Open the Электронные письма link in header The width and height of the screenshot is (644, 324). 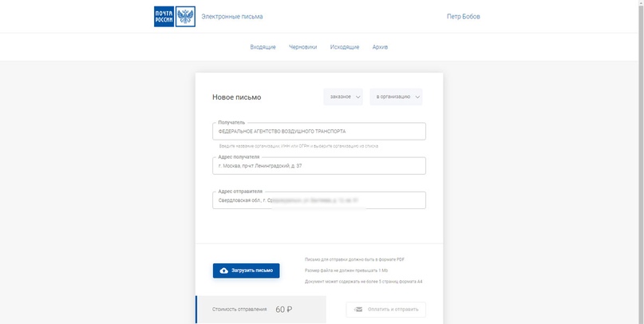[x=231, y=17]
